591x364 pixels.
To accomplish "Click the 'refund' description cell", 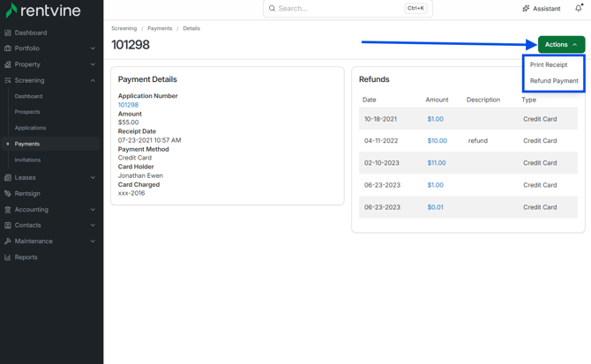I will pos(477,141).
